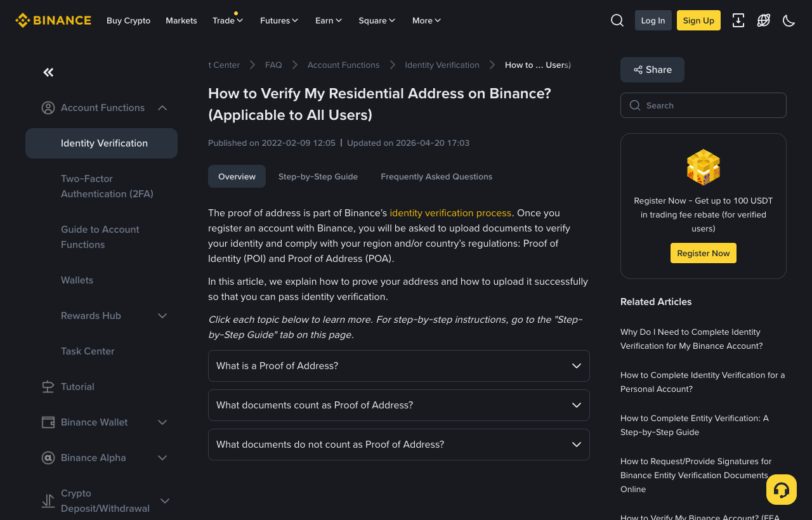
Task: Click the FAQ breadcrumb
Action: pos(273,65)
